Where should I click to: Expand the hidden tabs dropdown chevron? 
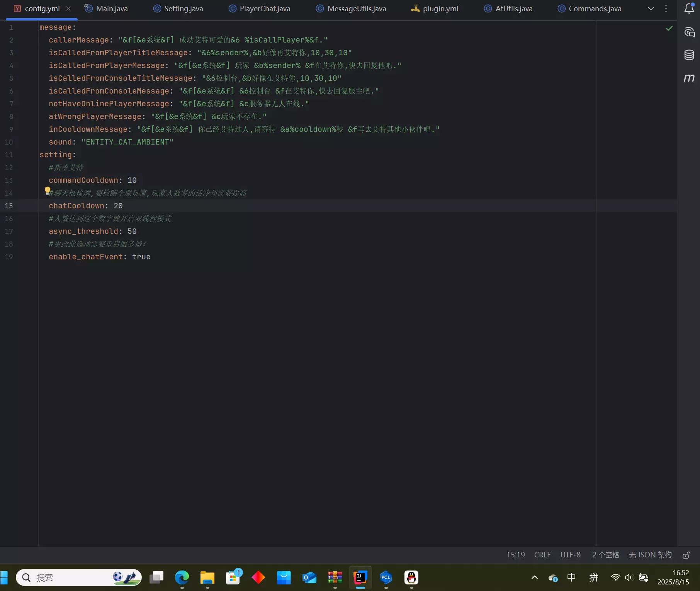pos(651,9)
